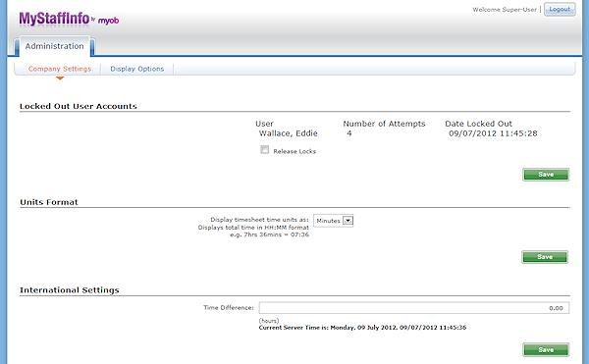Click the Date Locked Out column header
589x364 pixels.
tap(479, 124)
